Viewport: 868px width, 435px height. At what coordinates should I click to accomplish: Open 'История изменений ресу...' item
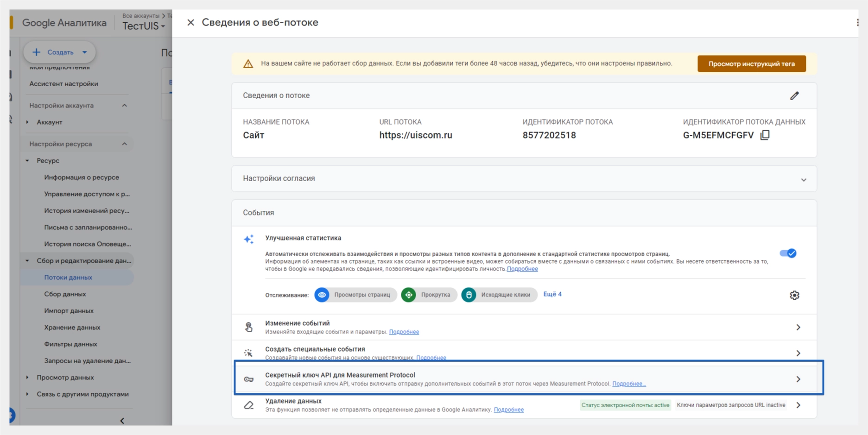(x=87, y=211)
